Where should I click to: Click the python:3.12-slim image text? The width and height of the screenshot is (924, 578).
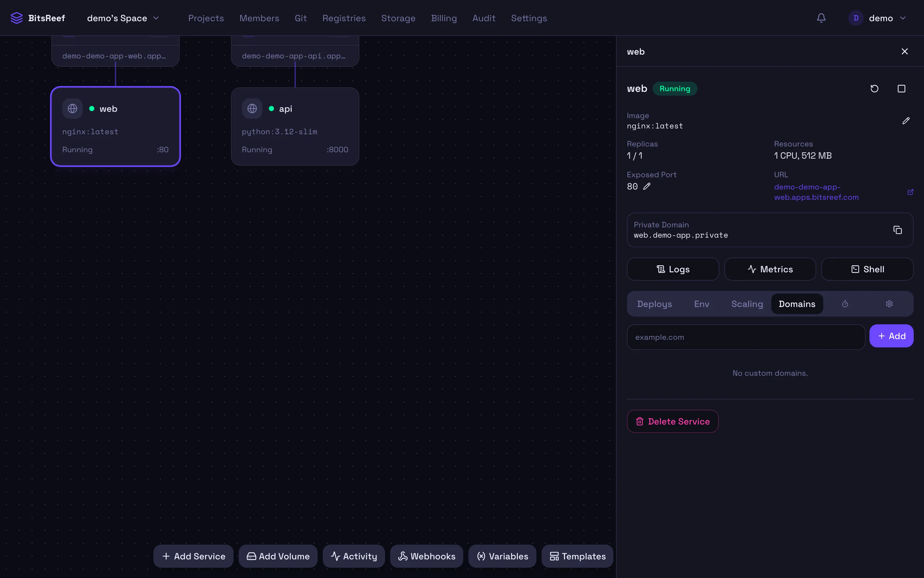279,132
